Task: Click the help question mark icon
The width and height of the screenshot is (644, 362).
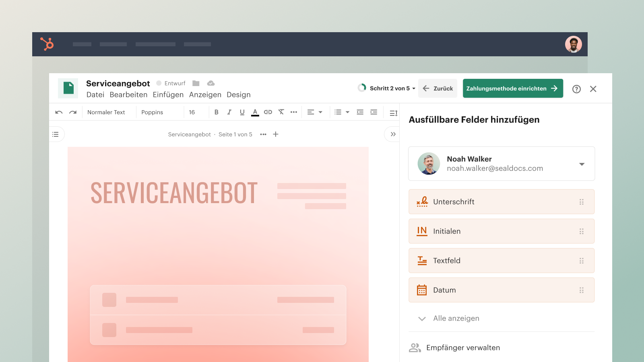Action: coord(576,89)
